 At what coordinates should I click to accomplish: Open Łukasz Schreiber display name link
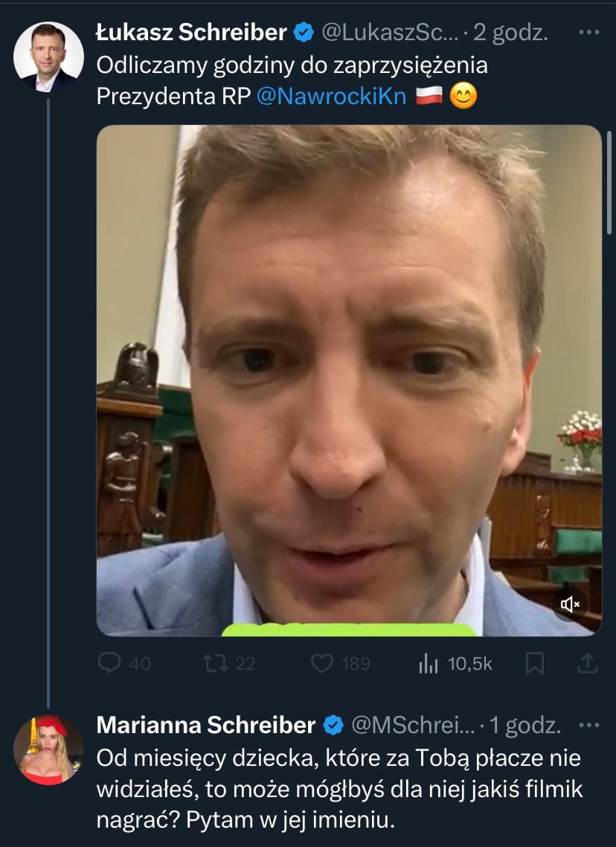pos(191,33)
